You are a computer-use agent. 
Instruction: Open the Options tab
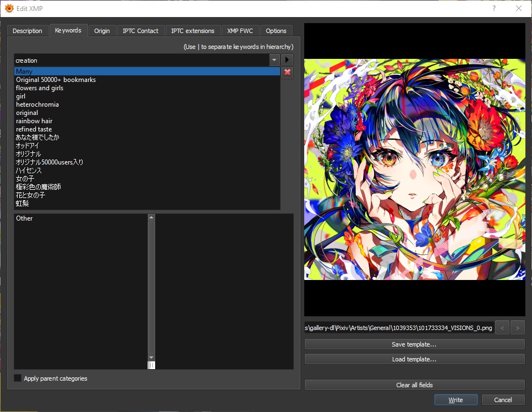(x=276, y=31)
